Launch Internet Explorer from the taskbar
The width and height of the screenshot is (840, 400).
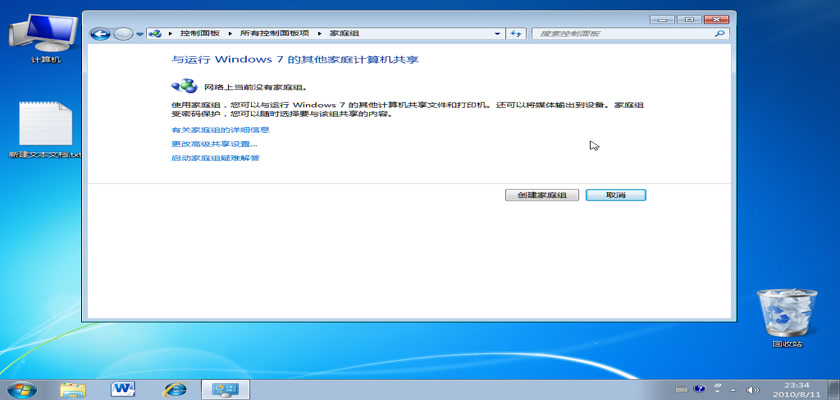click(x=175, y=388)
